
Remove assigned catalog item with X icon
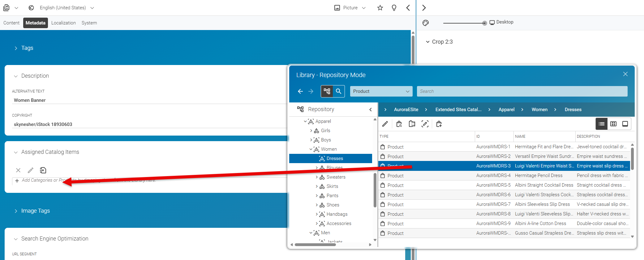[x=18, y=170]
